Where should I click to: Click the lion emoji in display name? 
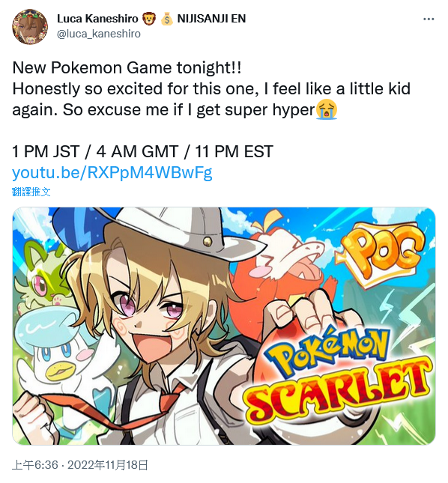(149, 19)
